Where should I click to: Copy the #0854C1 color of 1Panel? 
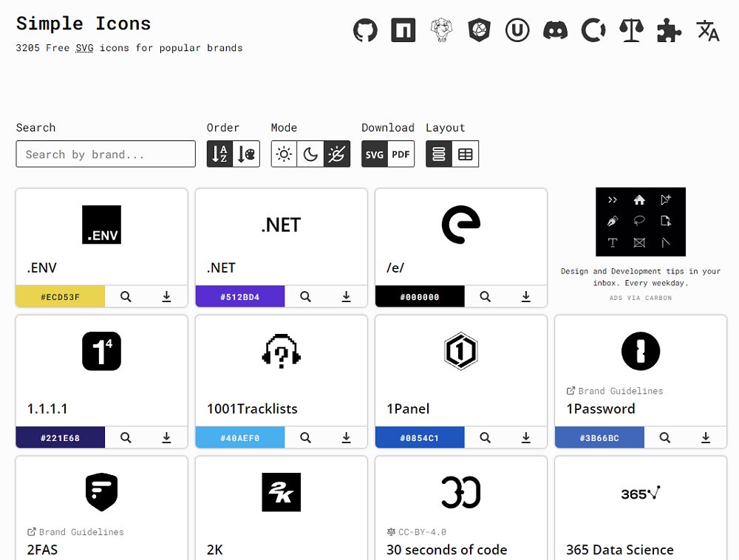tap(420, 437)
